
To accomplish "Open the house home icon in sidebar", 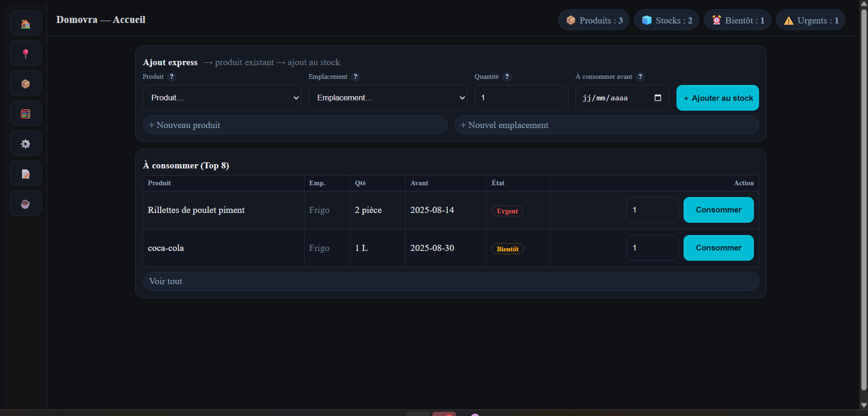I will coord(25,23).
